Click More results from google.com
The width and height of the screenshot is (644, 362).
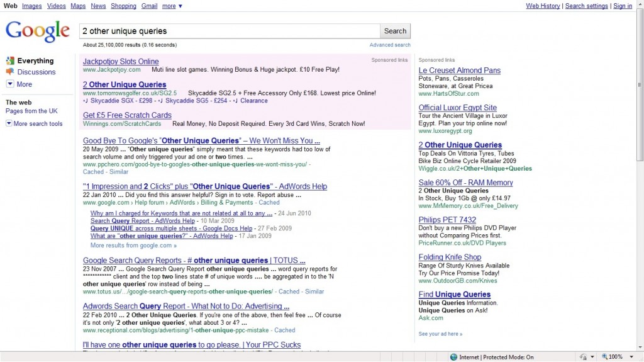133,246
